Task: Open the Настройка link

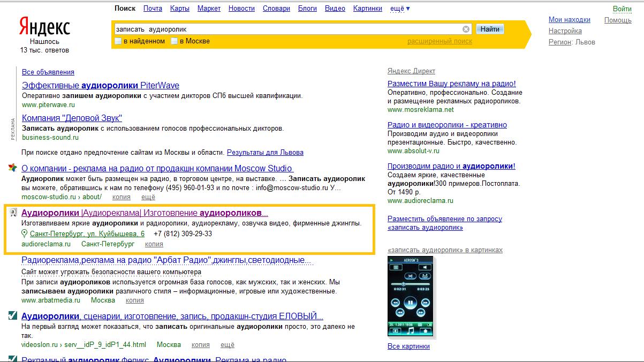Action: tap(565, 31)
